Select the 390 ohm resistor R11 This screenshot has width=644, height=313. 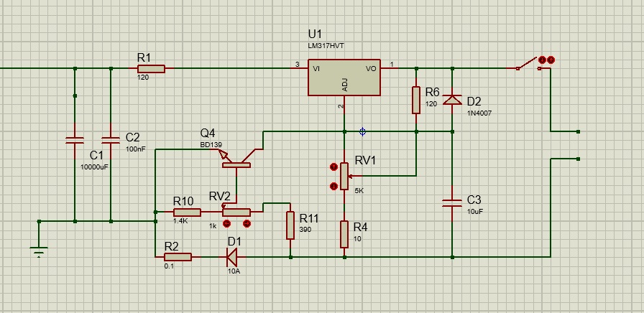point(290,225)
